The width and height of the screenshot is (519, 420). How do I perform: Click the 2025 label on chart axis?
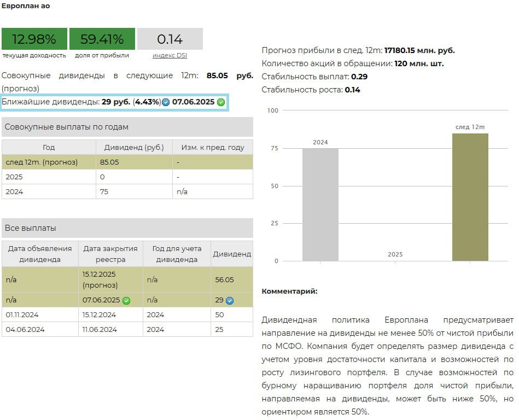[395, 254]
